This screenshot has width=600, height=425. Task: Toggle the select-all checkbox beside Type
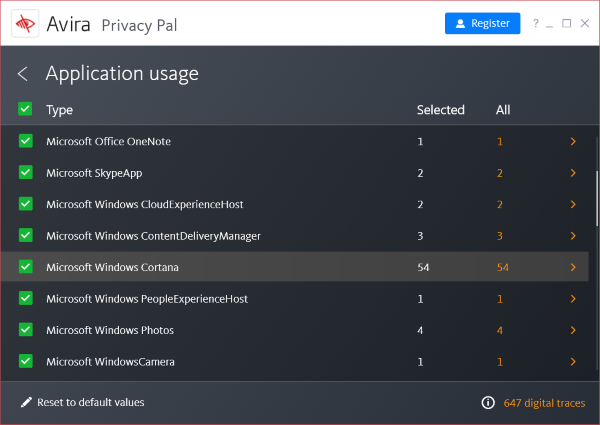point(25,109)
